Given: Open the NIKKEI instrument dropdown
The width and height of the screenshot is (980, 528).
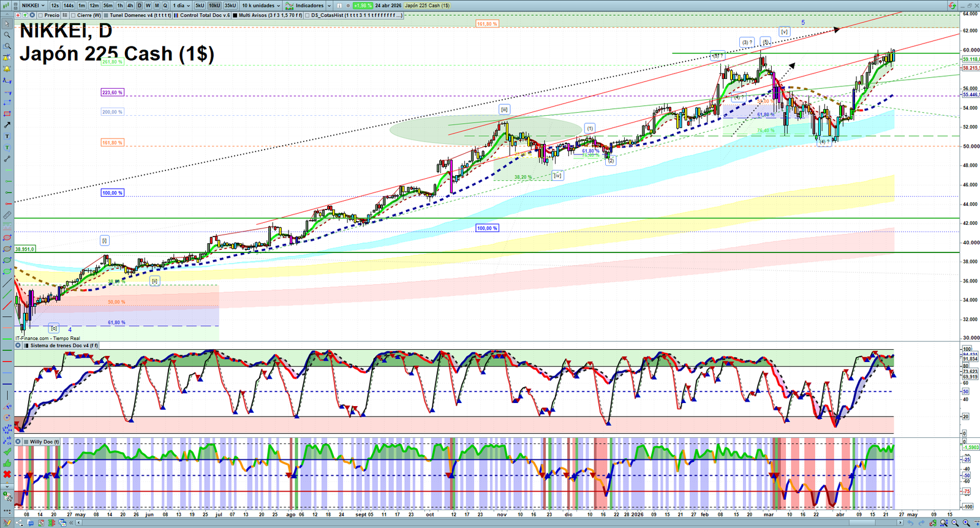Looking at the screenshot, I should point(33,6).
